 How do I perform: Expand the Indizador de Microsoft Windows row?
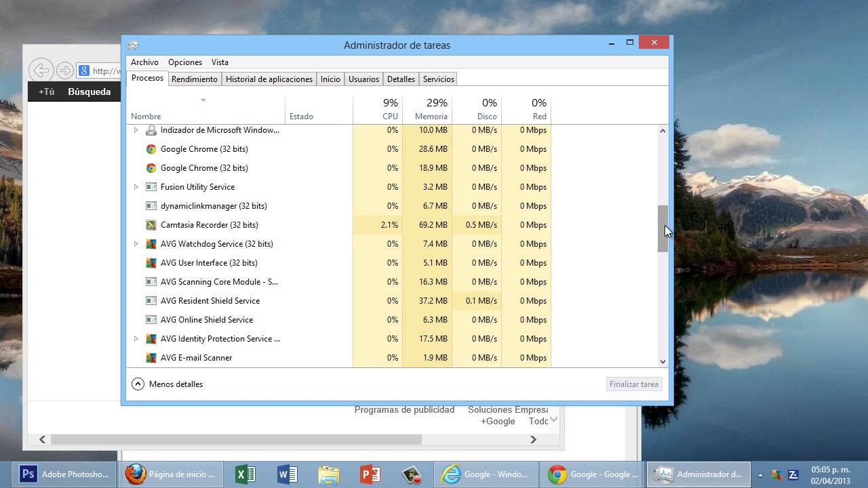(x=136, y=130)
